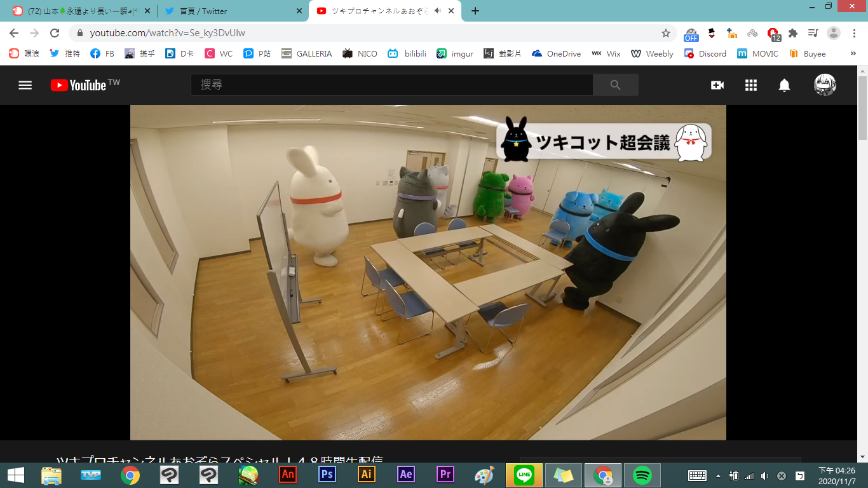Expand the hidden system tray icons arrow
868x488 pixels.
click(718, 475)
